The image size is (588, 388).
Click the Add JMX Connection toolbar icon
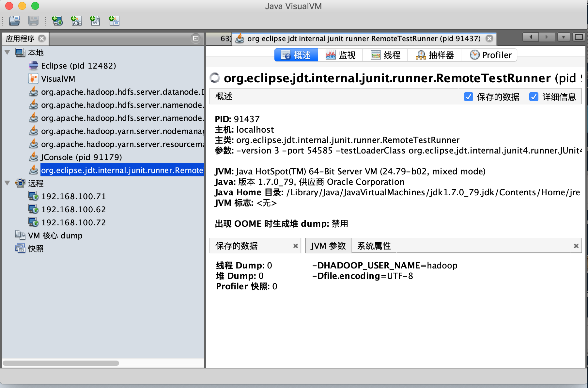(x=76, y=21)
